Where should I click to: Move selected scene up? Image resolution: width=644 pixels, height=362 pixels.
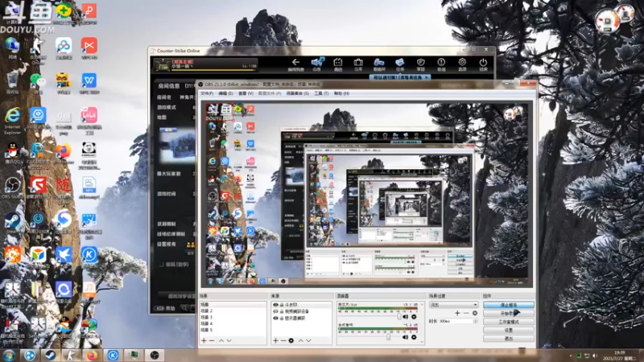221,340
